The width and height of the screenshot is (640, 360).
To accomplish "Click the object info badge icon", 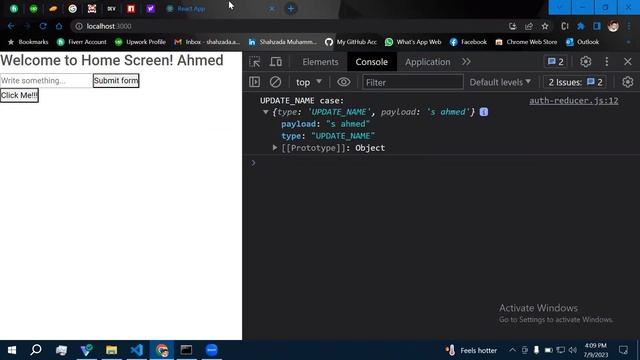I will [484, 112].
